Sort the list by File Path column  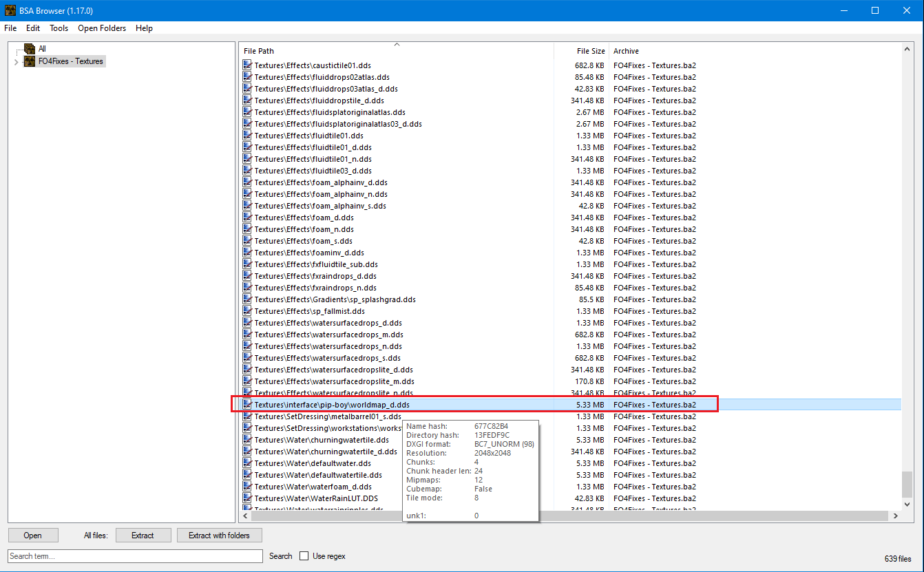[259, 51]
